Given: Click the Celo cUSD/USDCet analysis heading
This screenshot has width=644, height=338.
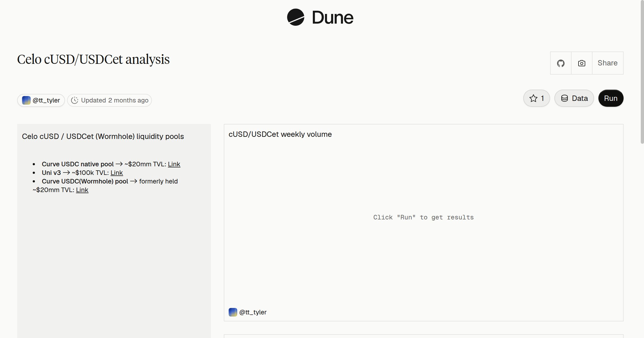Looking at the screenshot, I should click(x=93, y=59).
